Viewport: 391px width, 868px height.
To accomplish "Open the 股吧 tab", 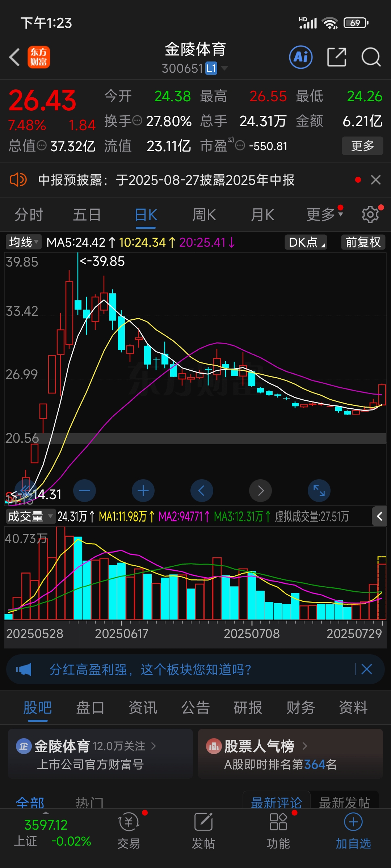I will pos(38,707).
